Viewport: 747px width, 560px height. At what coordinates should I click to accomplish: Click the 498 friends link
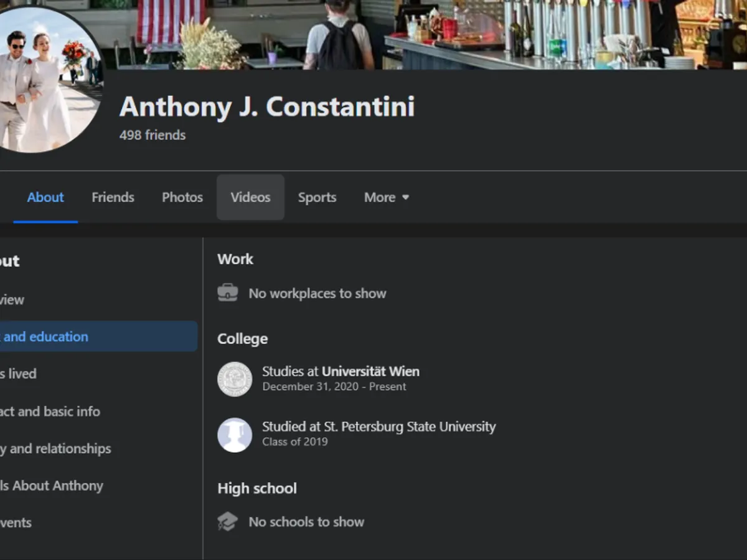click(x=153, y=135)
